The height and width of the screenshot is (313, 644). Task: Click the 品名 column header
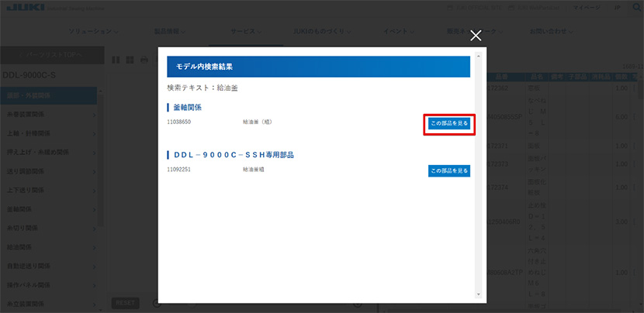pyautogui.click(x=537, y=77)
